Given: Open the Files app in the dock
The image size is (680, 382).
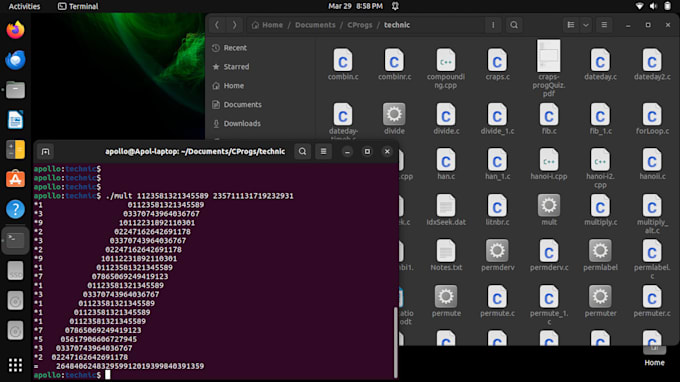Looking at the screenshot, I should point(15,90).
